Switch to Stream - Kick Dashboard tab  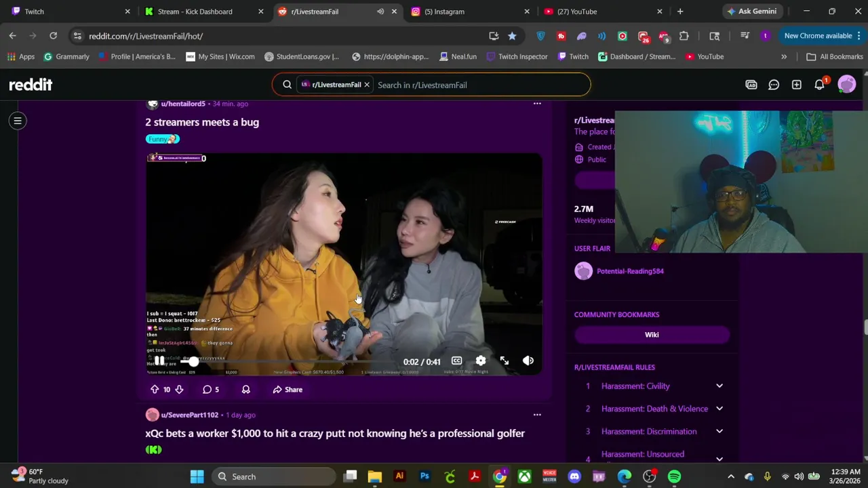point(203,12)
